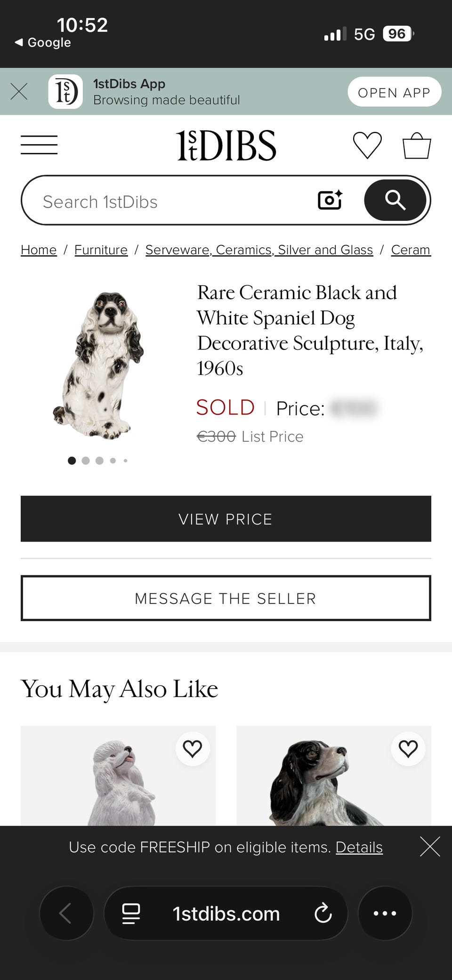The width and height of the screenshot is (452, 980).
Task: Go to Furniture breadcrumb
Action: [x=101, y=250]
